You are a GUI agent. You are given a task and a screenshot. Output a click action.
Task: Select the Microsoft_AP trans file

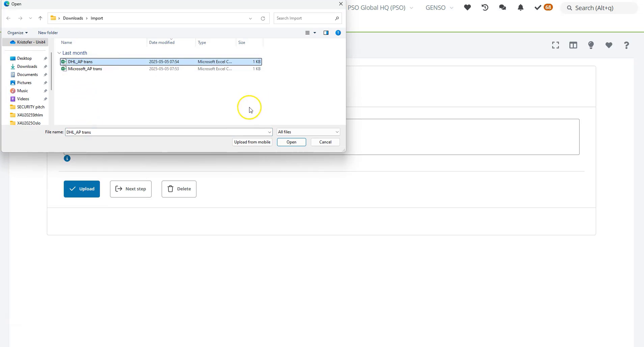point(85,69)
